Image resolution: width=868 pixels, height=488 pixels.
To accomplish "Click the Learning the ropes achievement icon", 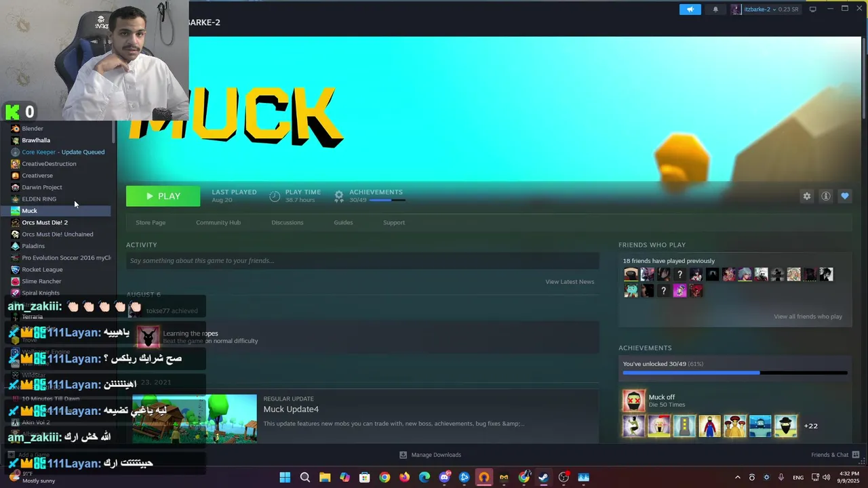I will point(148,337).
